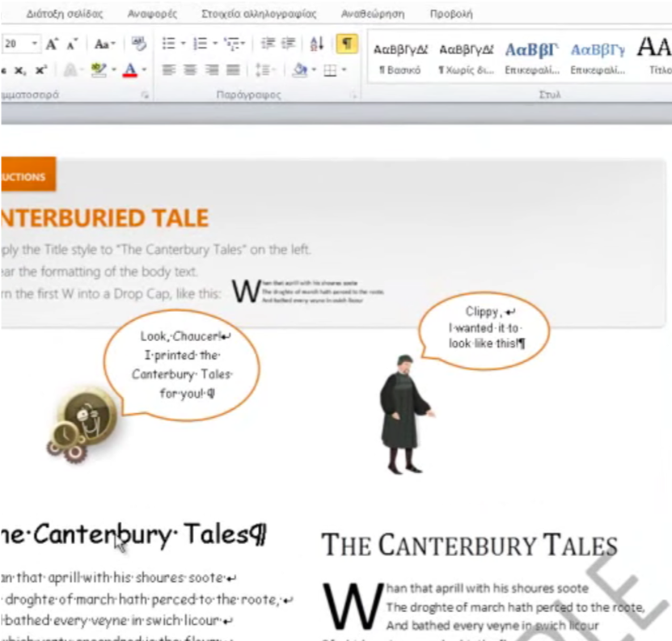The height and width of the screenshot is (641, 672).
Task: Apply the Χωρίς δι... style
Action: (x=467, y=58)
